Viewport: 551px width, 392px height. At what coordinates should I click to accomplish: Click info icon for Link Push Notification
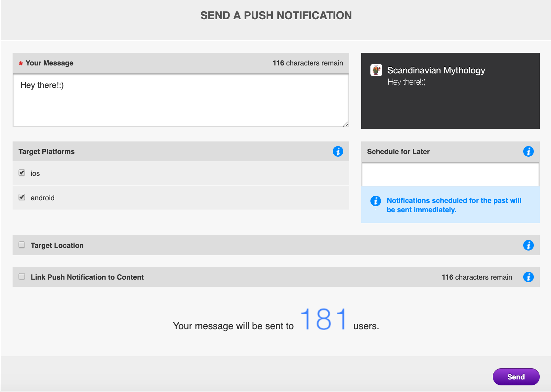[x=528, y=277]
